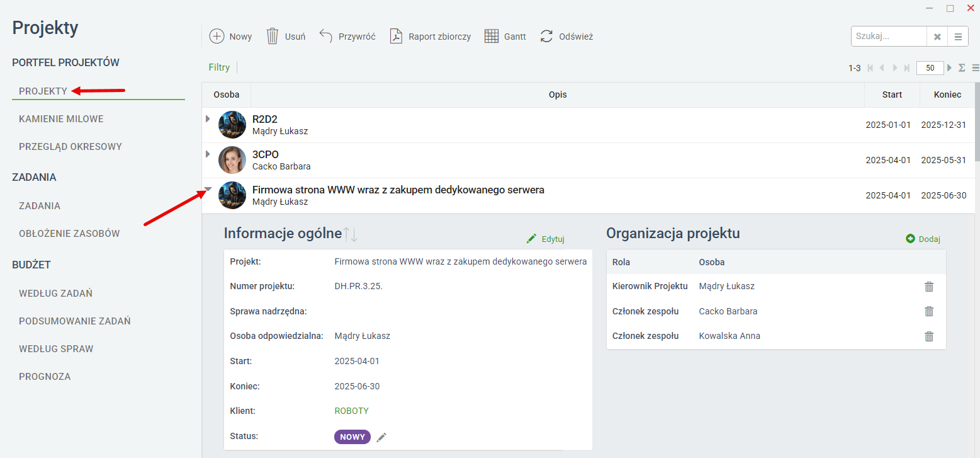Open OBŁOŻENIE ZASOBÓW in sidebar
Image resolution: width=980 pixels, height=458 pixels.
tap(69, 234)
